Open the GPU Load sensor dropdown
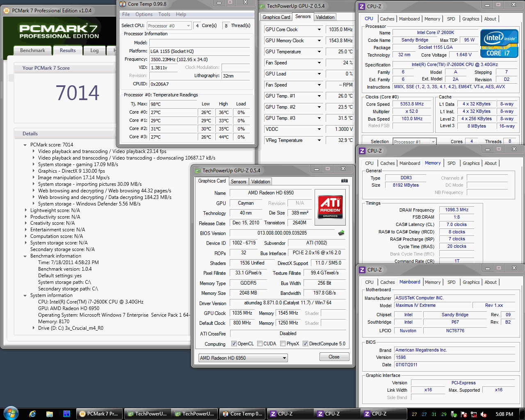The image size is (525, 420). click(319, 74)
